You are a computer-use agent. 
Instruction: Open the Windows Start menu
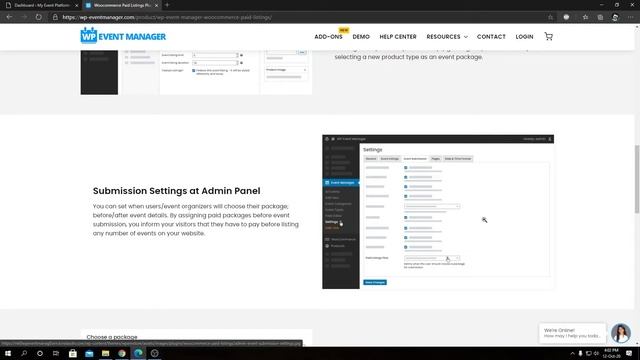(x=8, y=353)
